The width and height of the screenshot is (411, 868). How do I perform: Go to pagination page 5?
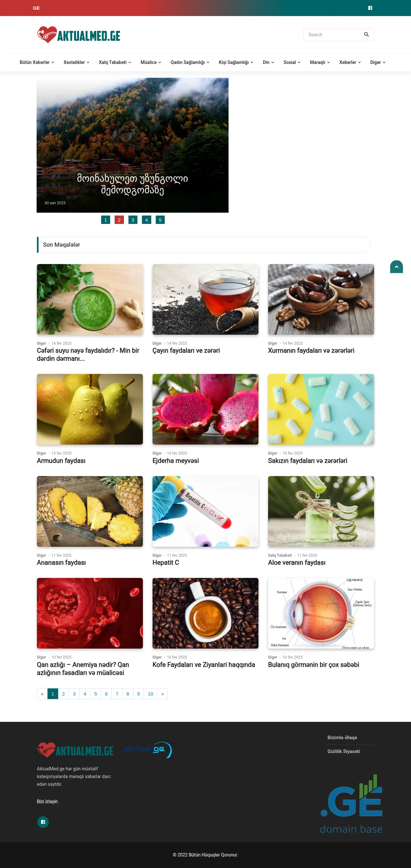coord(95,694)
